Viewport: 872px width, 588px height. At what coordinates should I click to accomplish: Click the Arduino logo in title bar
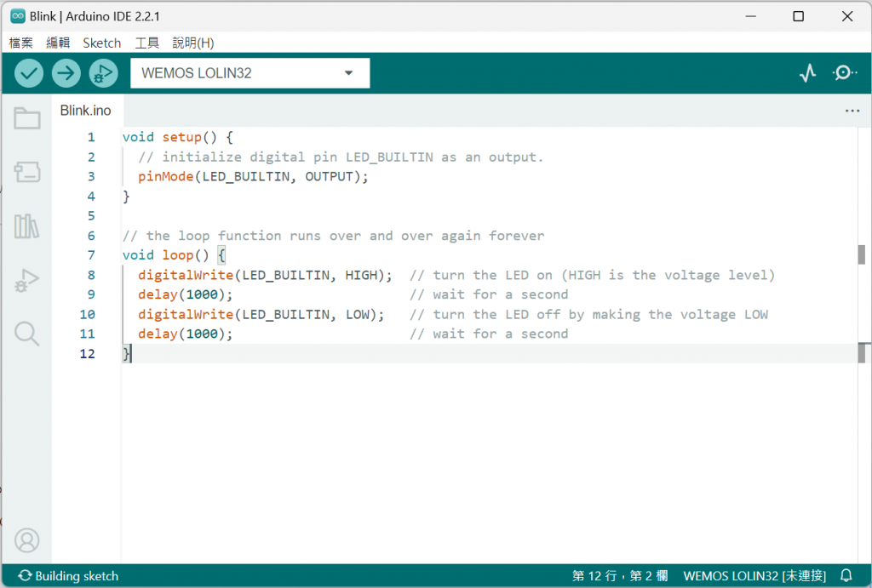[18, 16]
